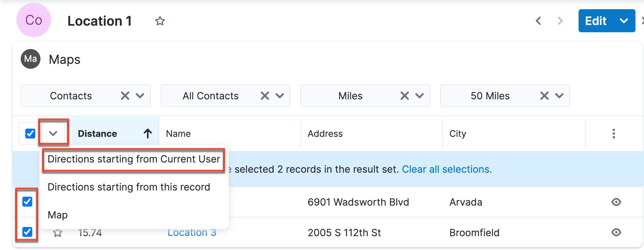The image size is (644, 250).
Task: Click the Clear all selections link
Action: (447, 169)
